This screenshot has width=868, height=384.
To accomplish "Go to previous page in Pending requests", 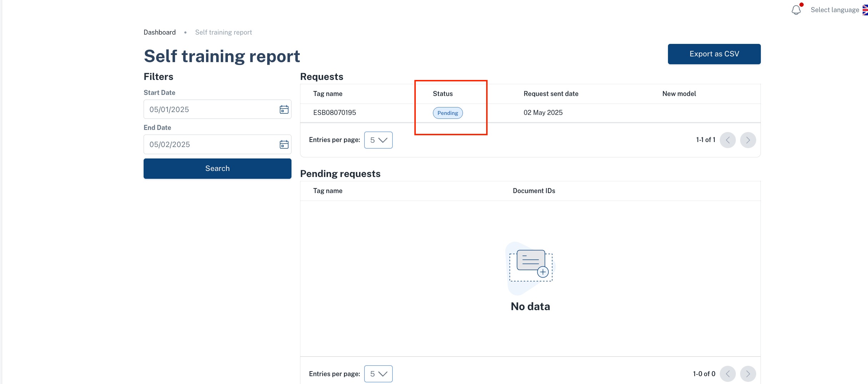I will coord(728,374).
